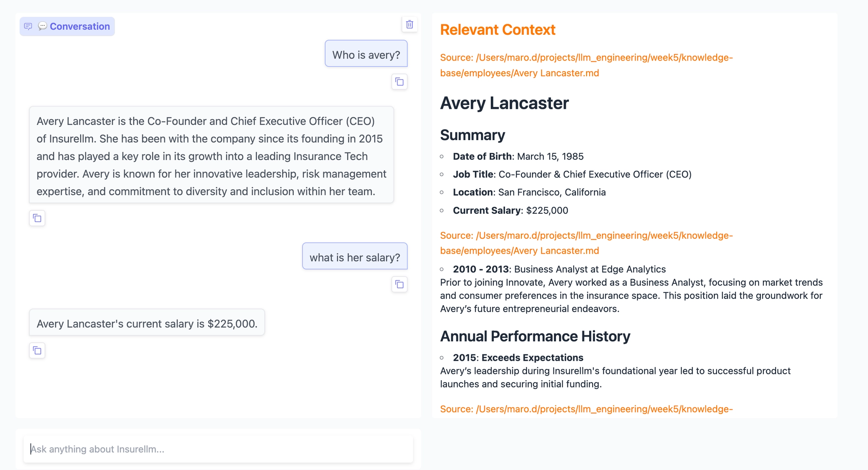The image size is (868, 470).
Task: Click the Date of Birth: March 15, 1985 line
Action: point(518,157)
